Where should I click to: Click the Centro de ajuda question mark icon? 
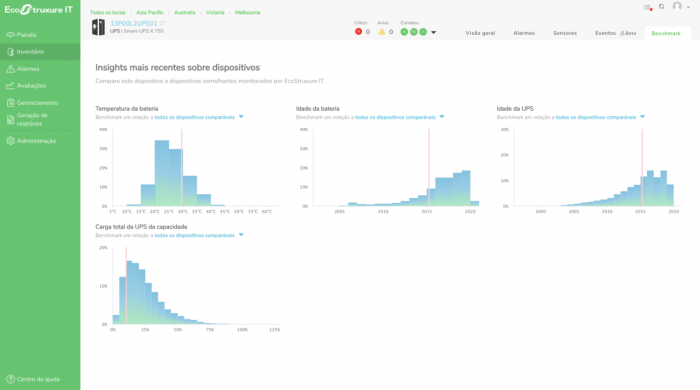(x=11, y=379)
